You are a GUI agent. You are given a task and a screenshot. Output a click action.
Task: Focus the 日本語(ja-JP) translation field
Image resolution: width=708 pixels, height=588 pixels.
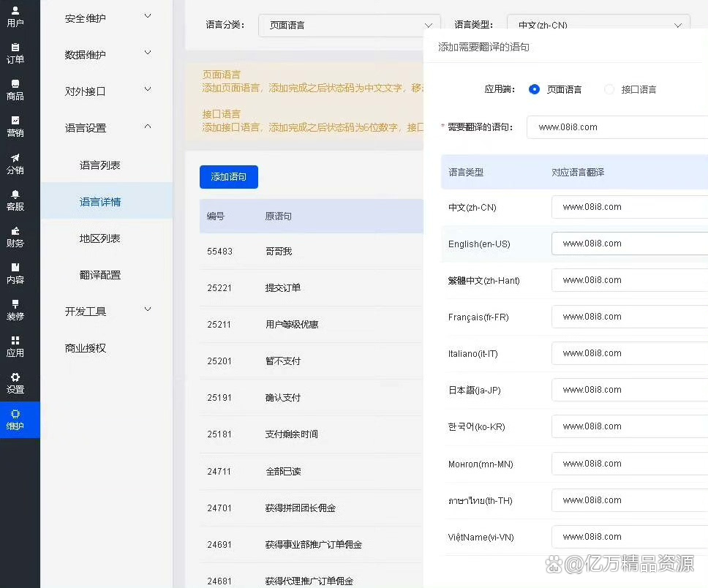[x=630, y=390]
